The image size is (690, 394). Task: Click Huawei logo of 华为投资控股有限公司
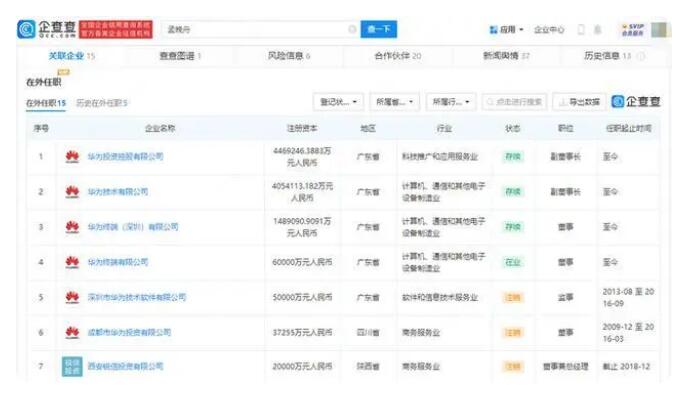click(x=72, y=157)
